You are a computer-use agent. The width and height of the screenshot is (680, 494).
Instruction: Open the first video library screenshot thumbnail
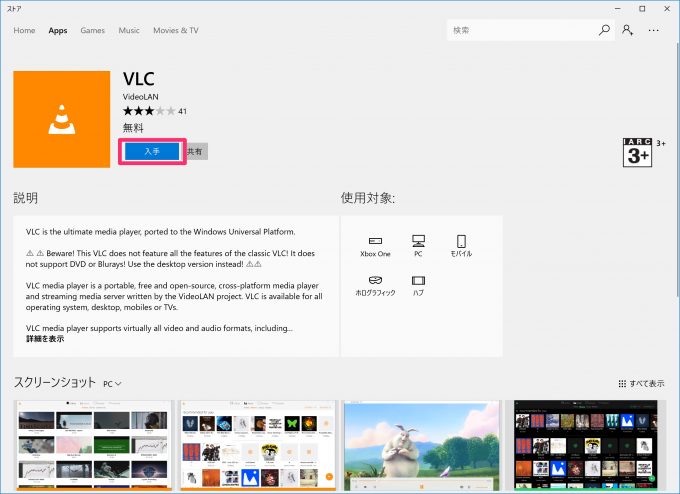pyautogui.click(x=93, y=445)
